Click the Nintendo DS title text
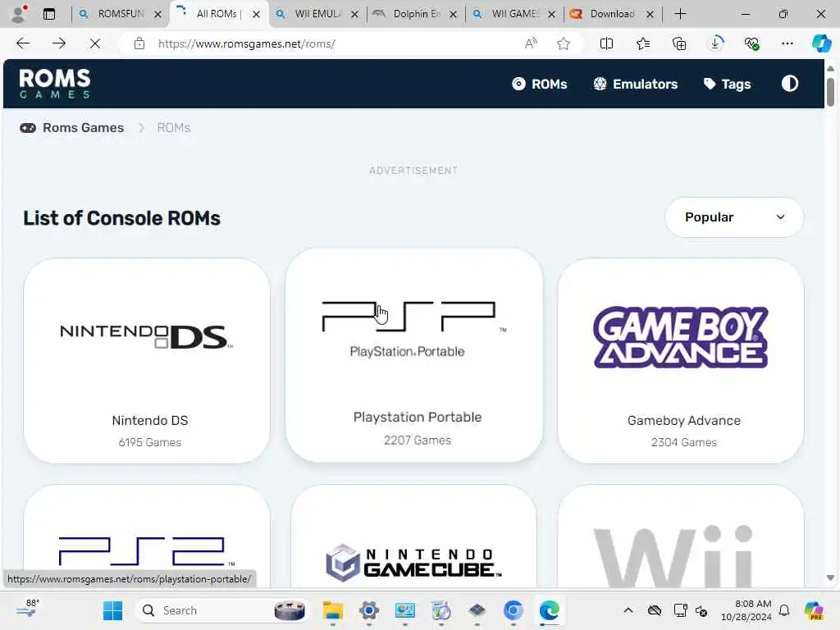 tap(150, 421)
